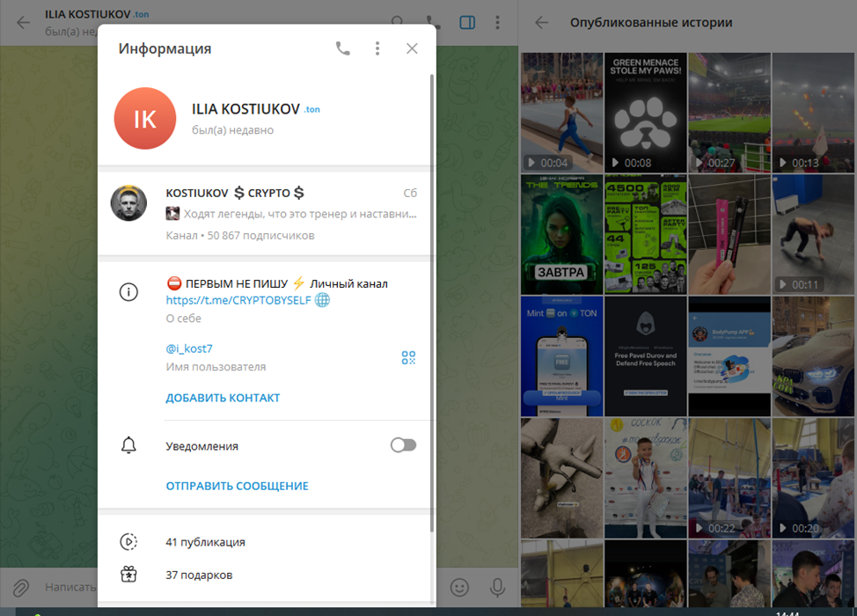The height and width of the screenshot is (616, 857).
Task: Open the pink stick in hand story
Action: [x=729, y=234]
